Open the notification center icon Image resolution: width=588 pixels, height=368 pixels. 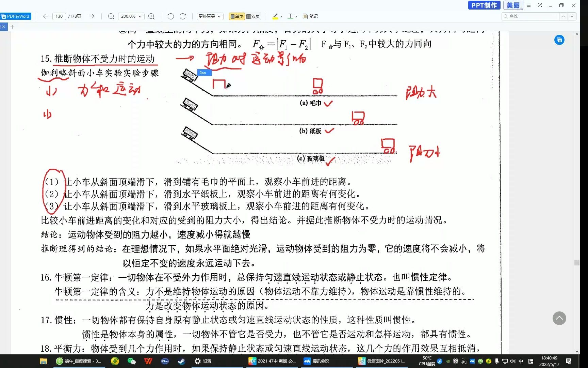[569, 361]
